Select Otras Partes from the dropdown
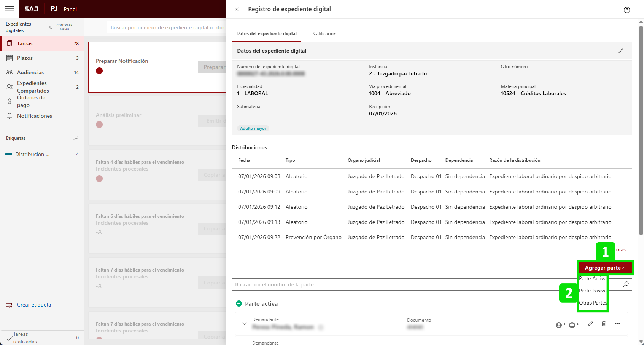The width and height of the screenshot is (644, 345). click(x=592, y=303)
